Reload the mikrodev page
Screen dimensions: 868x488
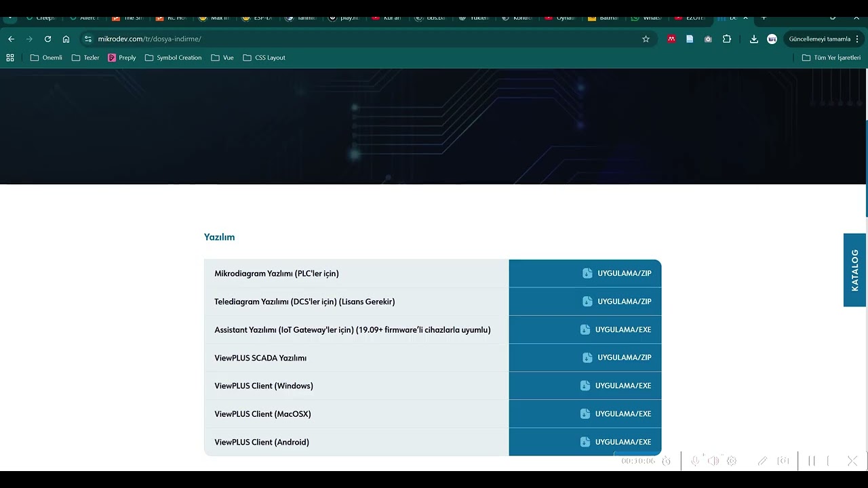(x=47, y=39)
